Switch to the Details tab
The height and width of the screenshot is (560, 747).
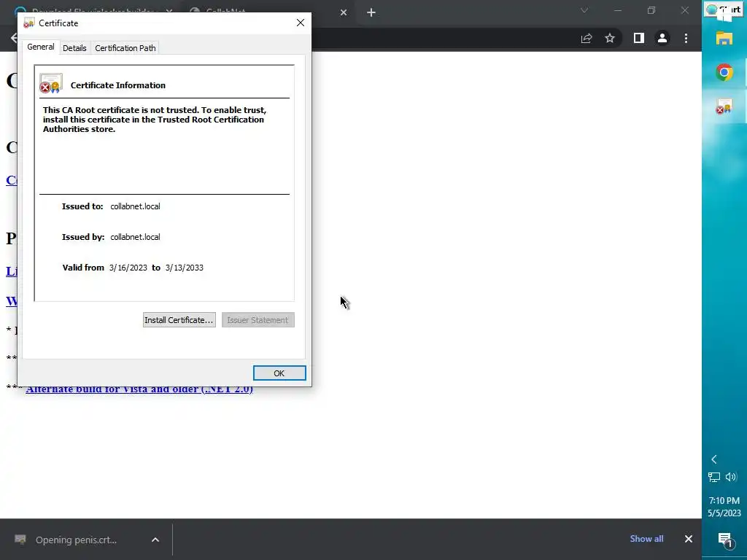pyautogui.click(x=74, y=48)
